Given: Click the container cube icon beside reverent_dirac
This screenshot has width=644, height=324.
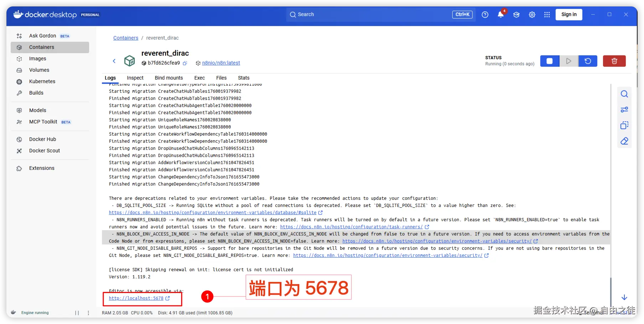Looking at the screenshot, I should point(129,61).
